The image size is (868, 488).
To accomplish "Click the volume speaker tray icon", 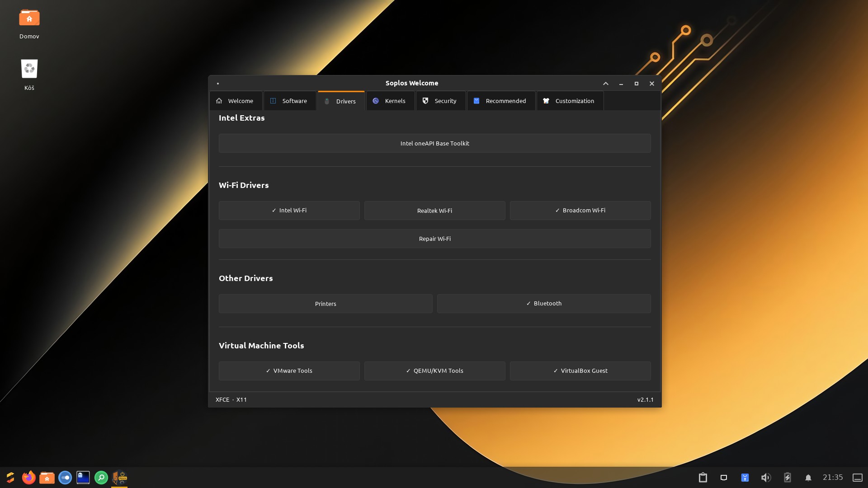I will click(766, 478).
